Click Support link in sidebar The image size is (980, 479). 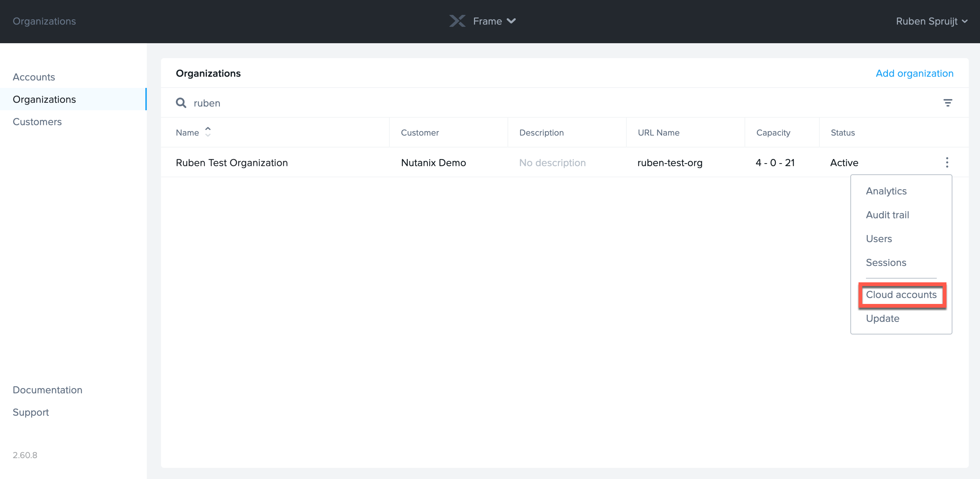click(x=31, y=412)
